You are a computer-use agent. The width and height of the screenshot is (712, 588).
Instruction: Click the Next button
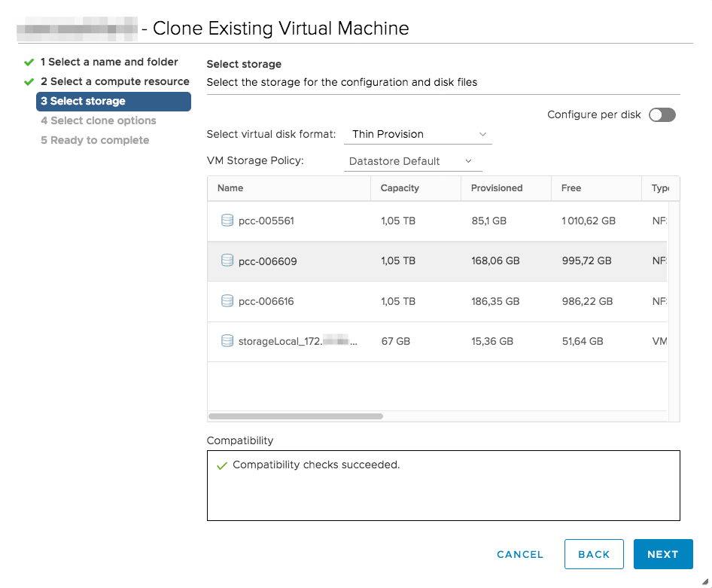coord(663,554)
